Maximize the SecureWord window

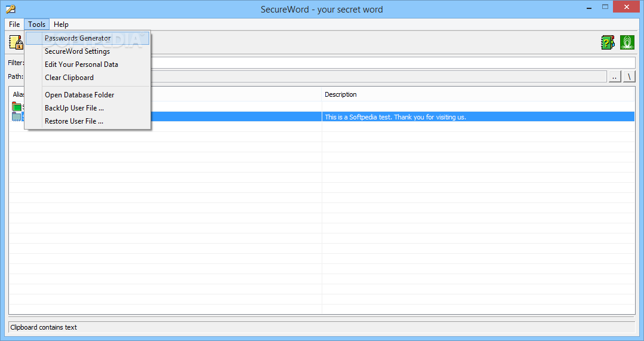(605, 7)
